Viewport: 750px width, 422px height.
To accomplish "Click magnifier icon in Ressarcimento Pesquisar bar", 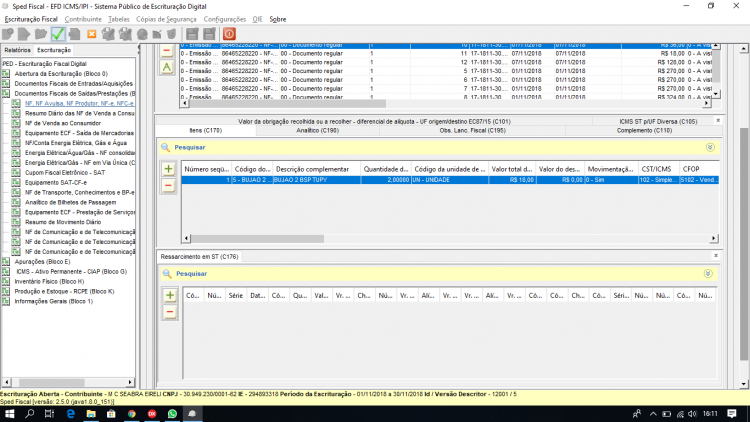I will [x=167, y=274].
